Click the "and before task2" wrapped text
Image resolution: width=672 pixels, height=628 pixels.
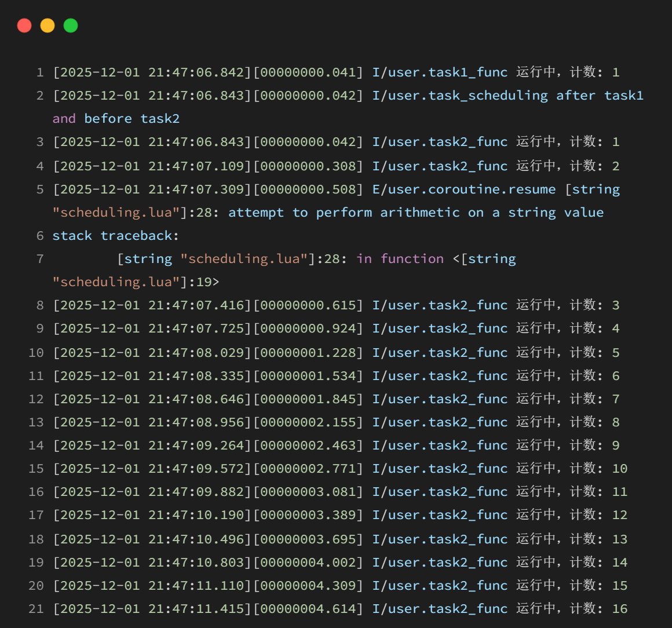116,119
